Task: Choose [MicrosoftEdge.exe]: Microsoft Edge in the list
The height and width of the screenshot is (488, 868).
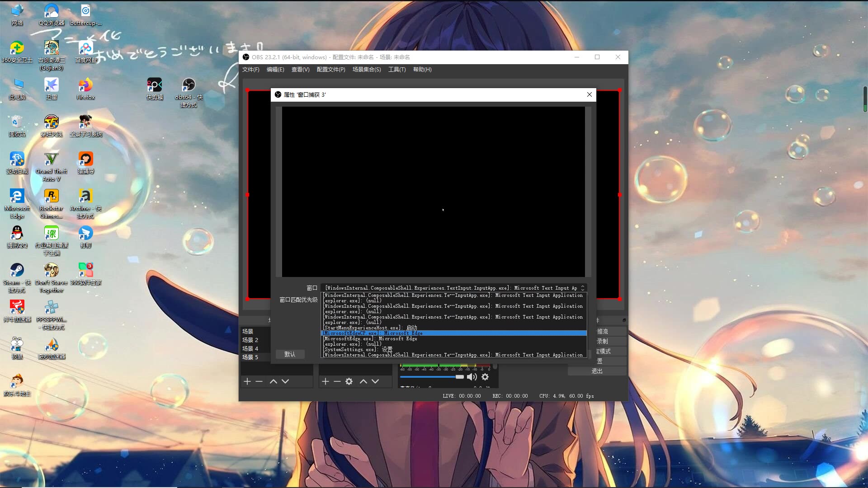Action: pos(454,338)
